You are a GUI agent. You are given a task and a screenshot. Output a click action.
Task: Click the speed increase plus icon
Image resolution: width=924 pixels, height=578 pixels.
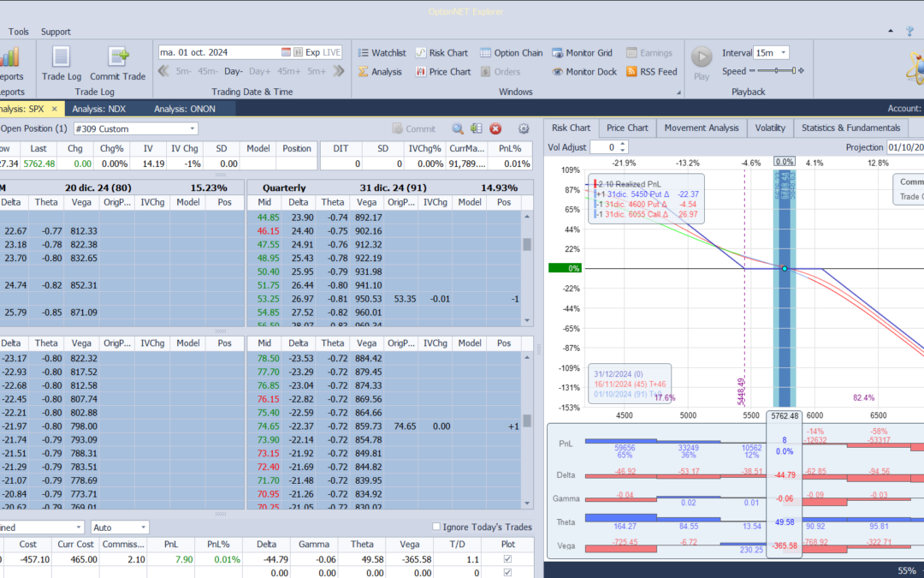pos(802,71)
